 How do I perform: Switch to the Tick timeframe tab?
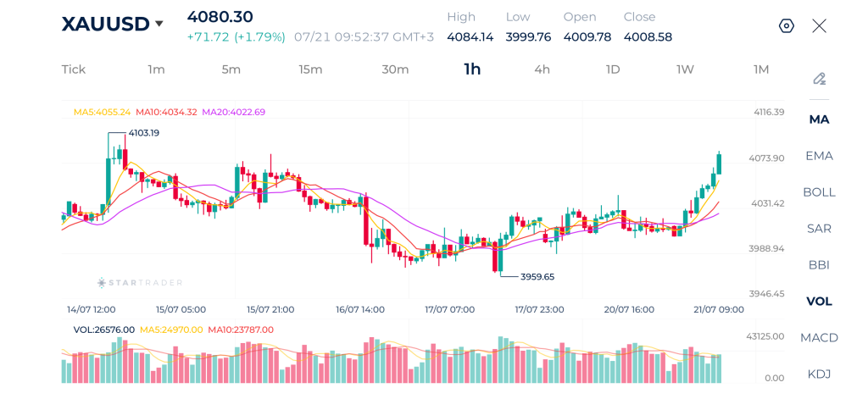(74, 69)
